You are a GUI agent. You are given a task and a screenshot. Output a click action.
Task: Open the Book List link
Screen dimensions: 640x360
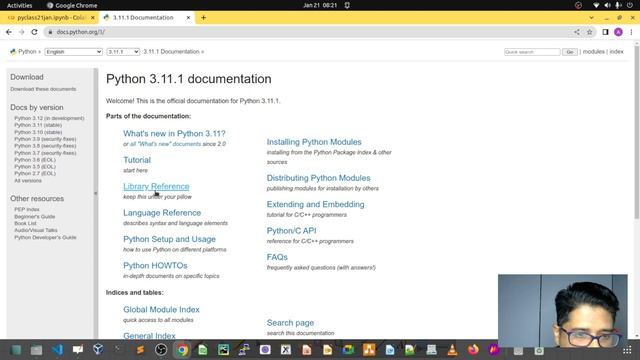tap(25, 223)
